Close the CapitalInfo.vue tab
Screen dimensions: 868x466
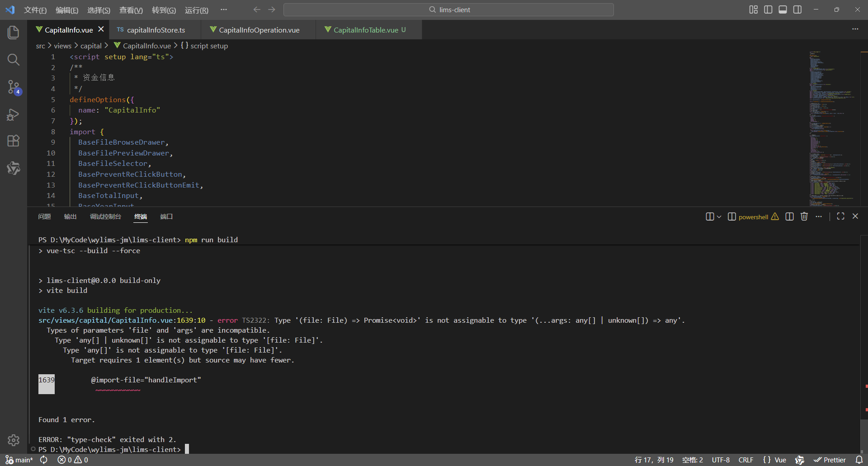(x=101, y=29)
